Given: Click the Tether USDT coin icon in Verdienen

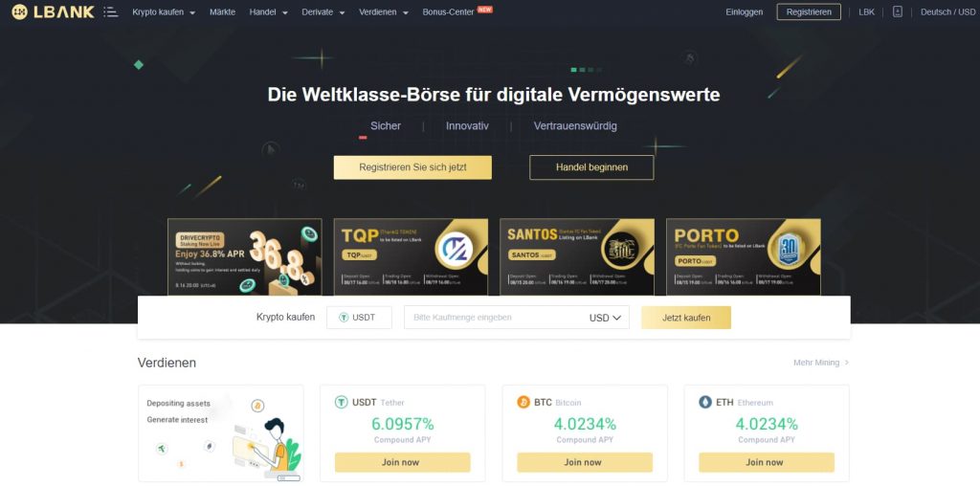Looking at the screenshot, I should pyautogui.click(x=341, y=403).
